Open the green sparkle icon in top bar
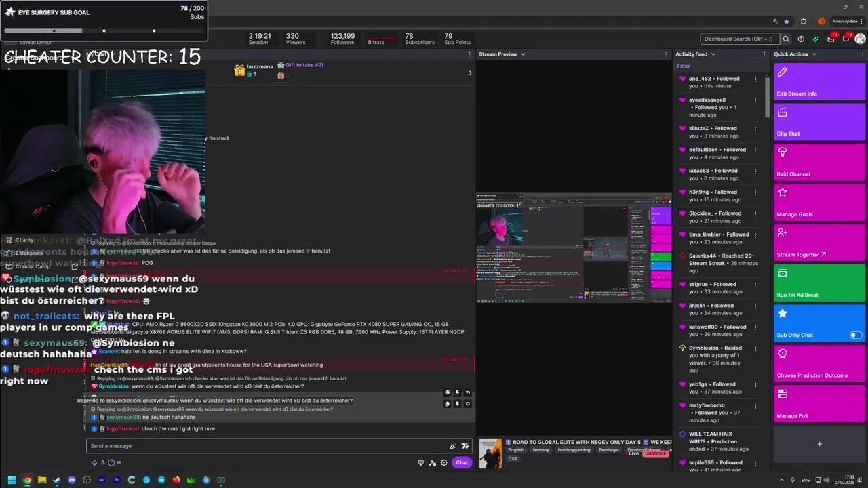868x488 pixels. tap(816, 39)
